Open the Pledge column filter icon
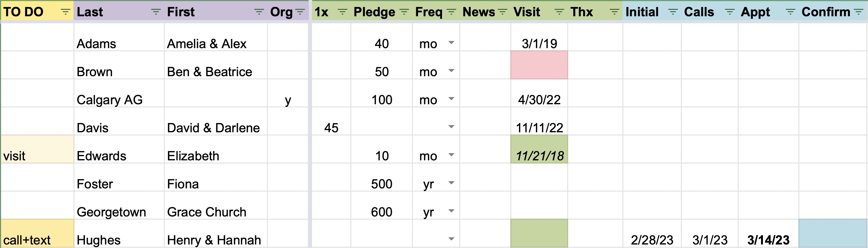868x248 pixels. click(x=404, y=12)
